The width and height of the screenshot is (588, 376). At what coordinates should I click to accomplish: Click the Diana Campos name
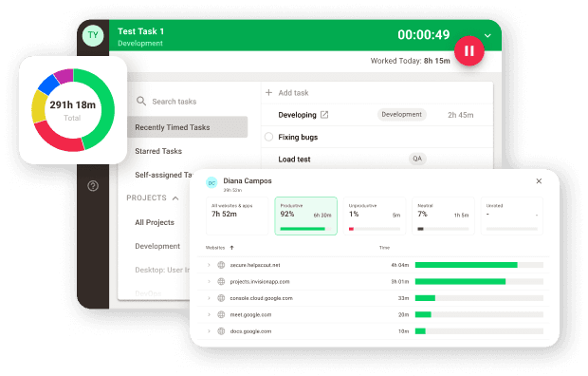point(248,180)
